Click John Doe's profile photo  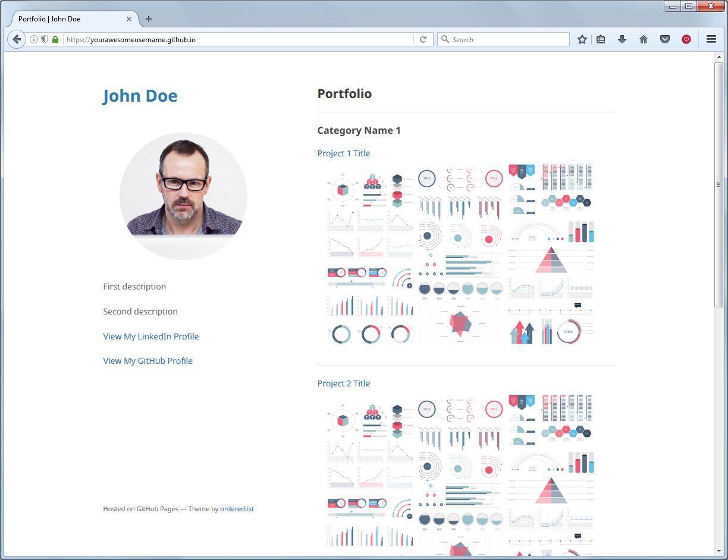tap(183, 196)
